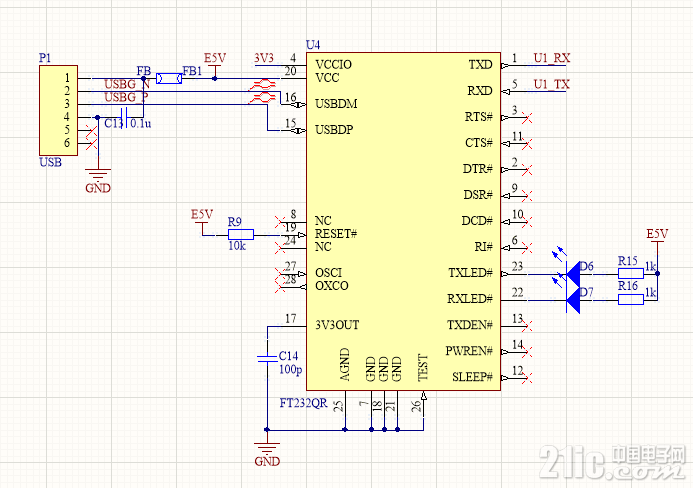Viewport: 693px width, 488px height.
Task: Click the AGND pin name
Action: coord(345,365)
